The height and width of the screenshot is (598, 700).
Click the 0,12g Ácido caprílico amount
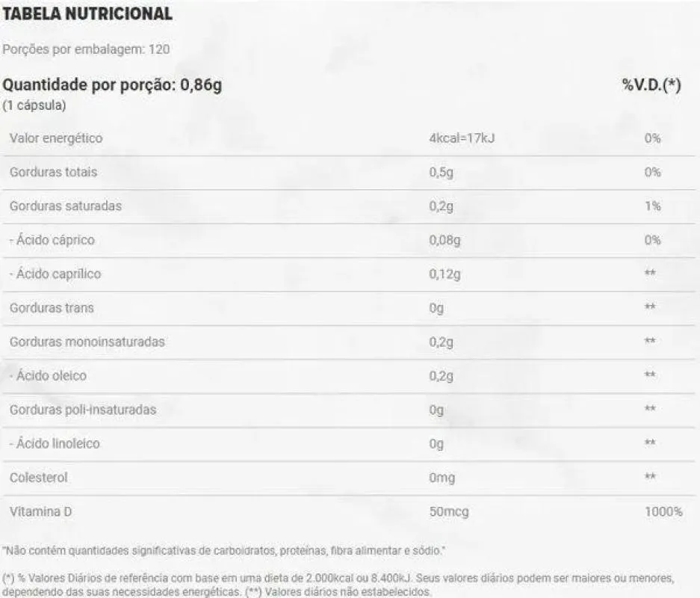(x=445, y=274)
